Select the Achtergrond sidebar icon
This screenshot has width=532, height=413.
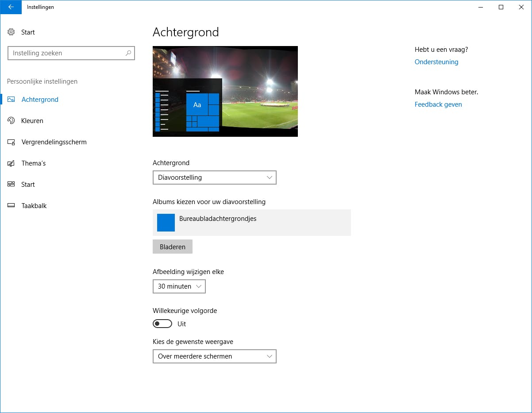[11, 99]
